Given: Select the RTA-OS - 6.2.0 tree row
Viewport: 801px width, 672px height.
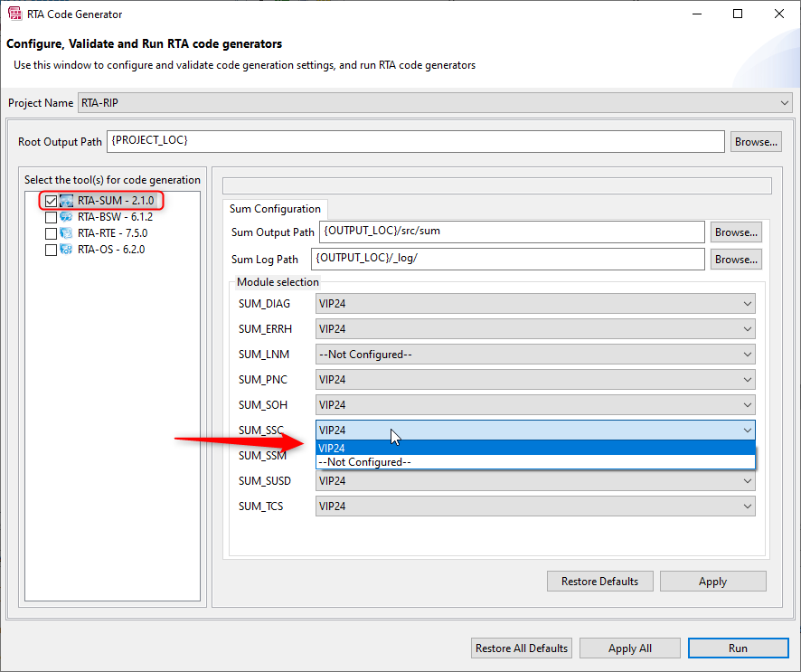Looking at the screenshot, I should pyautogui.click(x=111, y=250).
